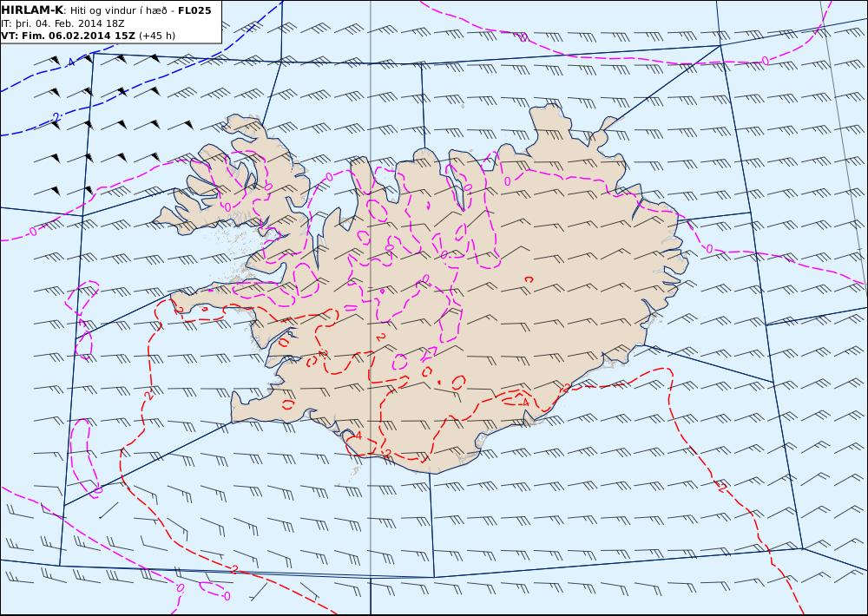Click the IT: þri. 04. Feb. 2014 18Z line
This screenshot has height=616, width=868.
tap(62, 23)
